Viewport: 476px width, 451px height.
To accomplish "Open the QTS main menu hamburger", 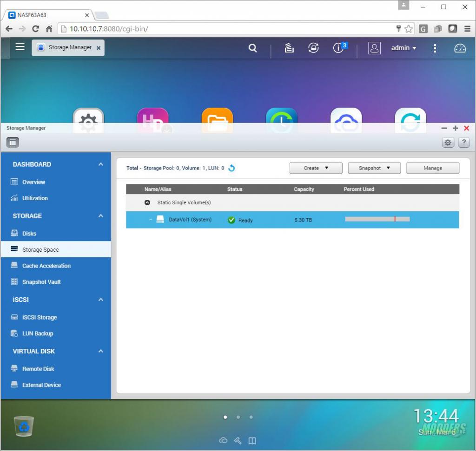I will pos(20,46).
